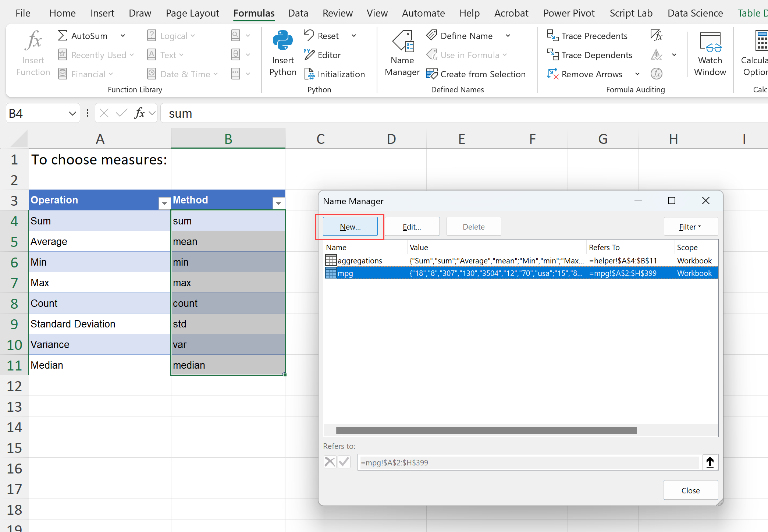Open the Operation column filter dropdown
768x532 pixels.
tap(164, 203)
